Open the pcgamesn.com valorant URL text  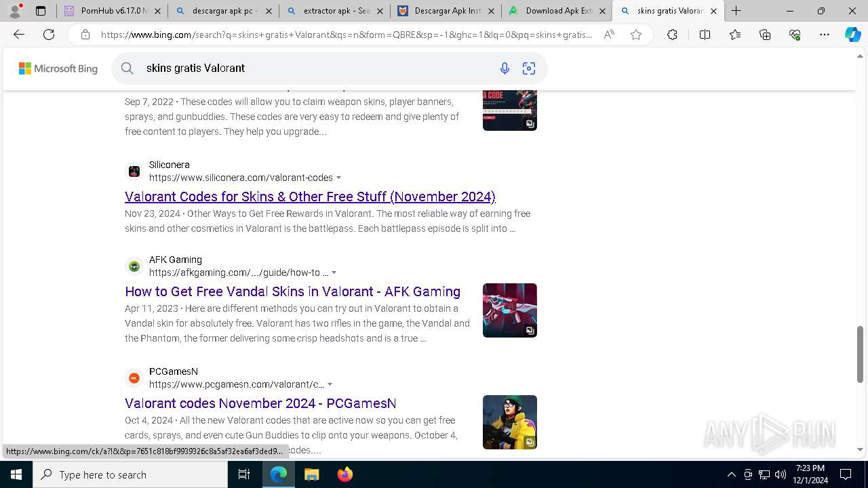coord(237,384)
